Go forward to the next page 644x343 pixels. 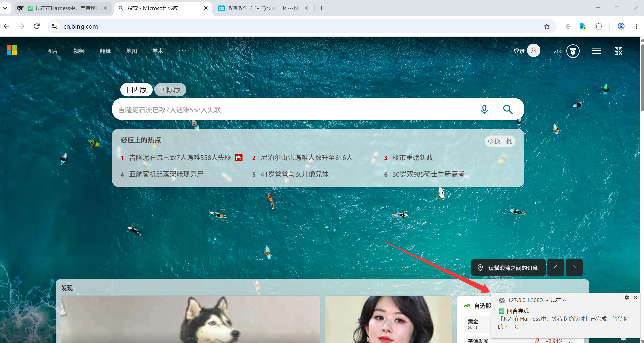click(21, 26)
